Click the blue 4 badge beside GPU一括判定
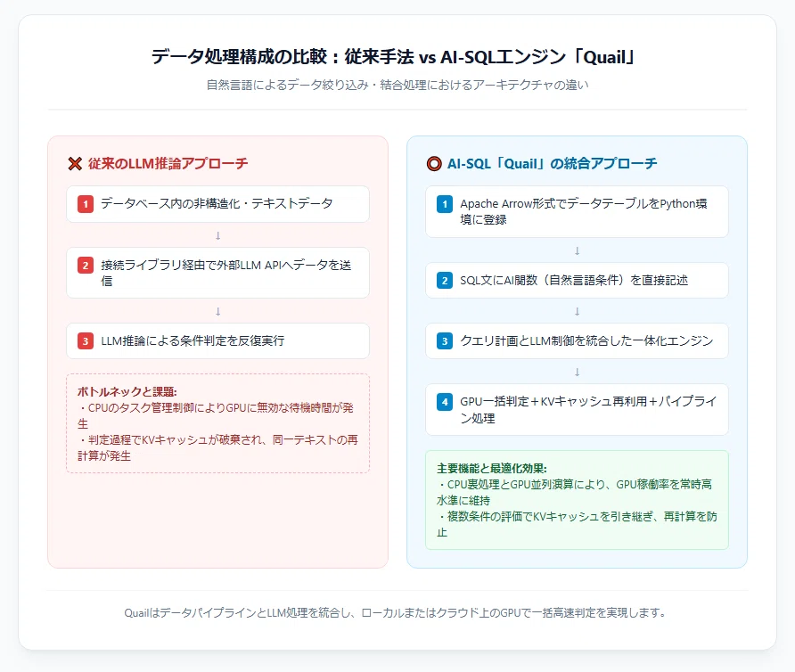Screen dimensions: 795x672 point(445,402)
